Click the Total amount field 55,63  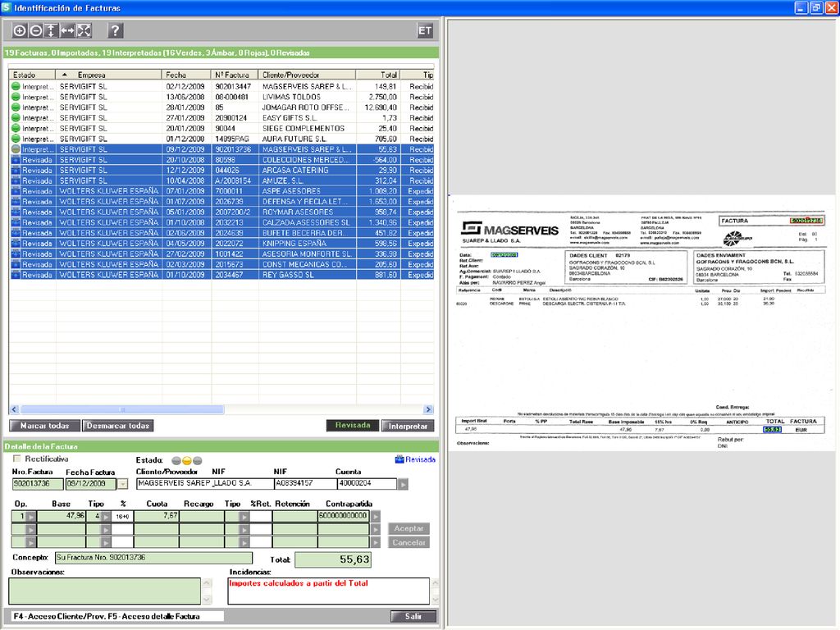pyautogui.click(x=333, y=559)
